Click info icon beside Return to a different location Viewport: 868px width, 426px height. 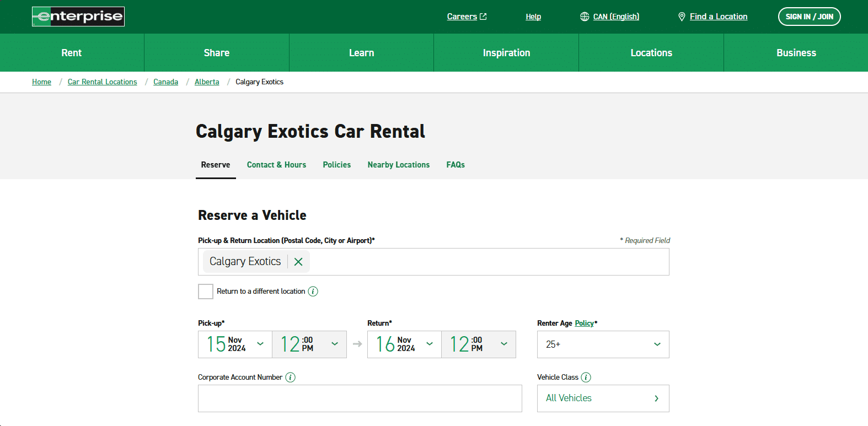click(x=313, y=292)
